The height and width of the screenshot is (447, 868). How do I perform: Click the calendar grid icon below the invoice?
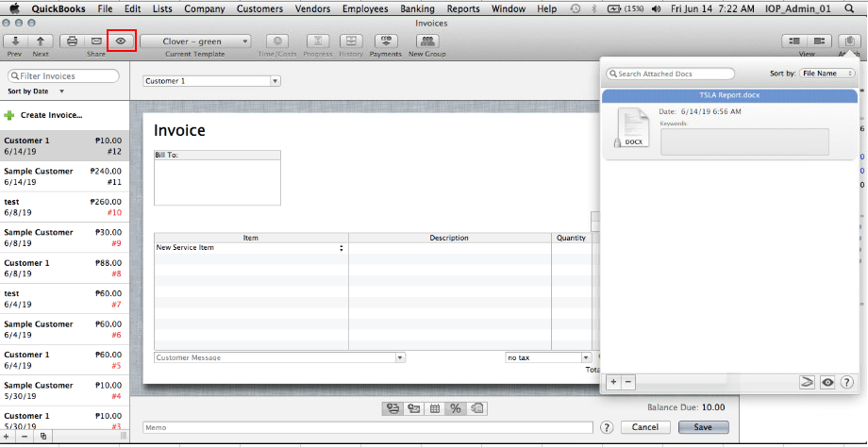435,409
